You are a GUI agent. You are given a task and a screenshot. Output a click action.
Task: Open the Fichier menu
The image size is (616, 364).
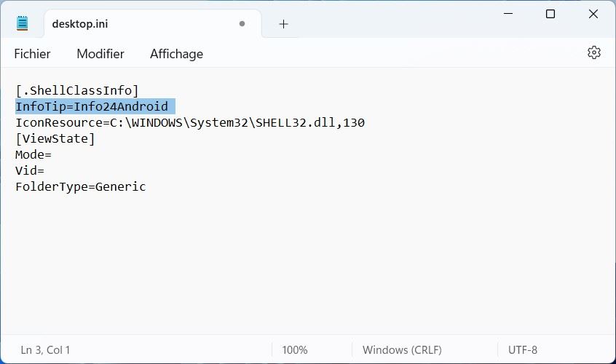point(32,54)
